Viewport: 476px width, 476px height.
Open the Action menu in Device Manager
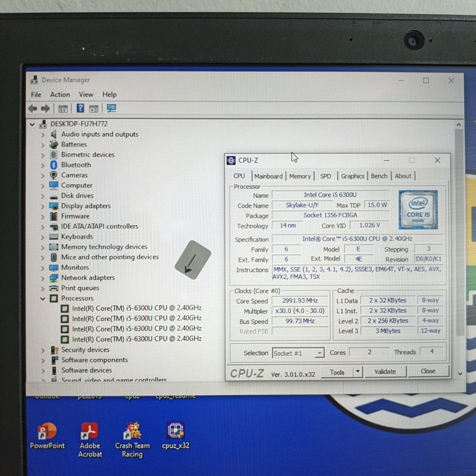coord(60,94)
